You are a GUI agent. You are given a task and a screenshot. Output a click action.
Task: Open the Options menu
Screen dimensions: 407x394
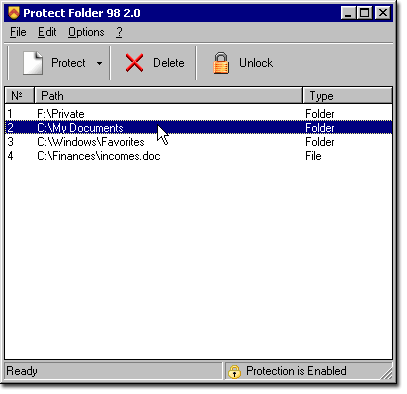tap(86, 32)
